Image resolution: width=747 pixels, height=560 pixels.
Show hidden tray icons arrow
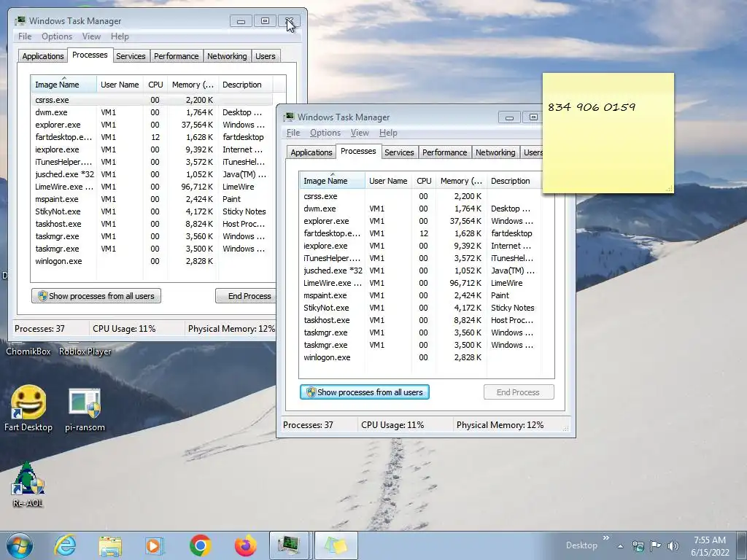620,546
